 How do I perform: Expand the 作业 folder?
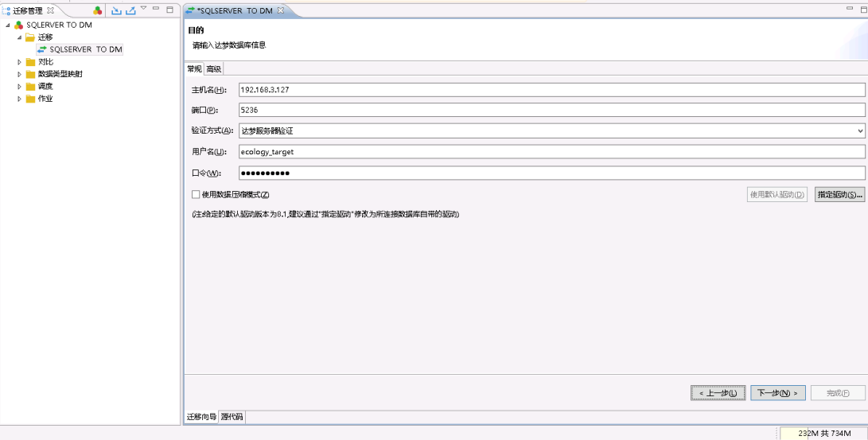tap(19, 99)
